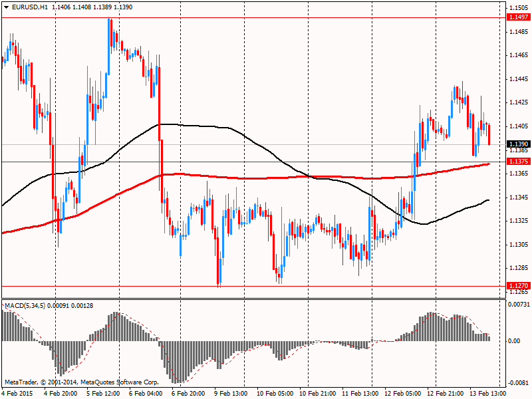Click the time axis label 4 Feb 20:00
This screenshot has height=399, width=532.
pyautogui.click(x=61, y=393)
